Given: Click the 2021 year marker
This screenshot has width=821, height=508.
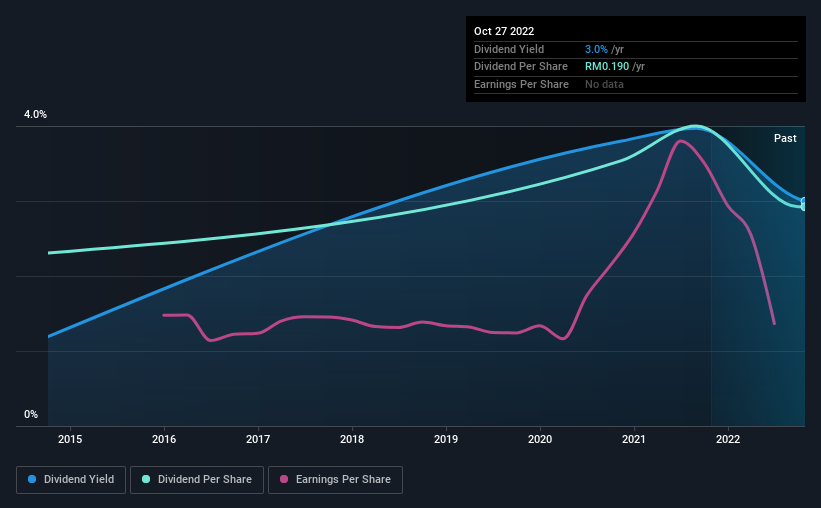Looking at the screenshot, I should tap(634, 439).
